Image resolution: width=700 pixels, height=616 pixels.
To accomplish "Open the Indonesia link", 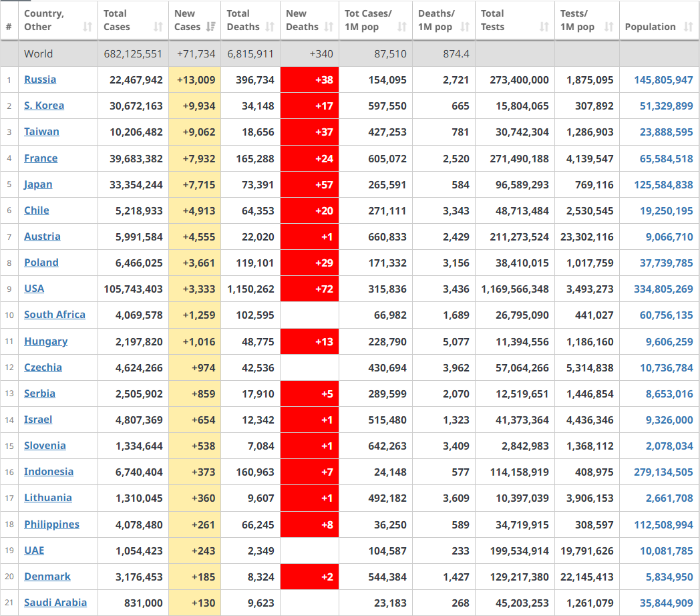I will click(x=49, y=471).
